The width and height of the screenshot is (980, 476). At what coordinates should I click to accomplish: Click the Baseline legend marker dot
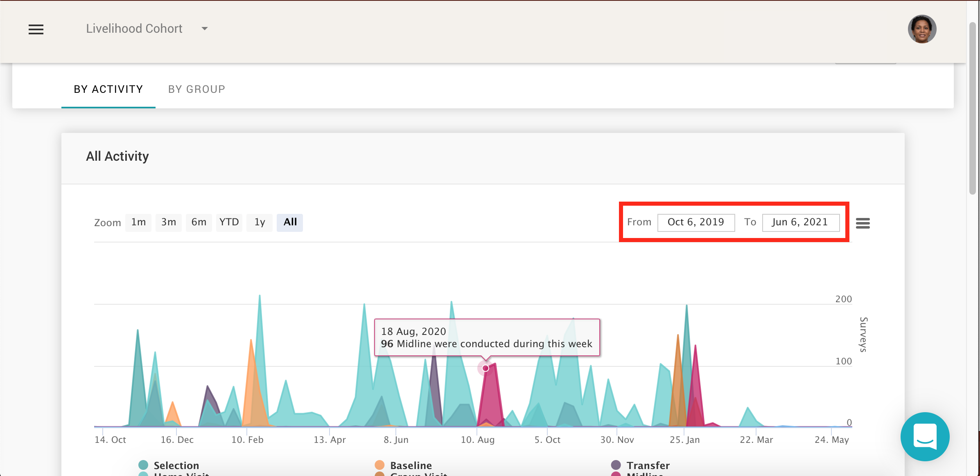[379, 465]
